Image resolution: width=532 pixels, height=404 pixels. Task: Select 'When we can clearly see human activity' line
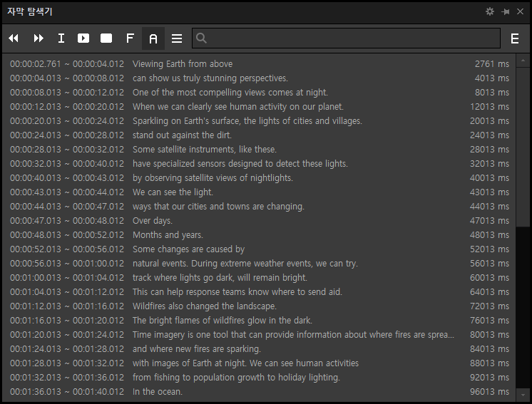tap(238, 107)
